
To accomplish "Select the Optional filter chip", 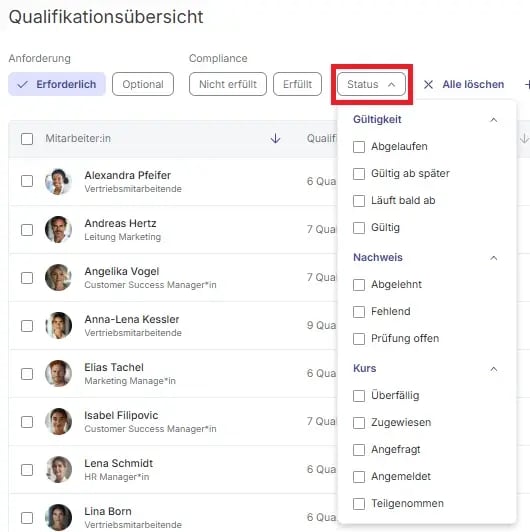I will coord(143,84).
